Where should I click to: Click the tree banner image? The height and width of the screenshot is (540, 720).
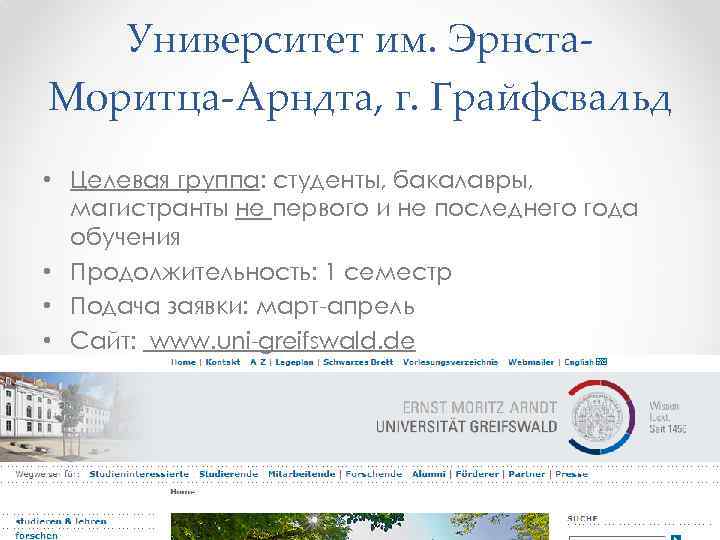(x=360, y=527)
